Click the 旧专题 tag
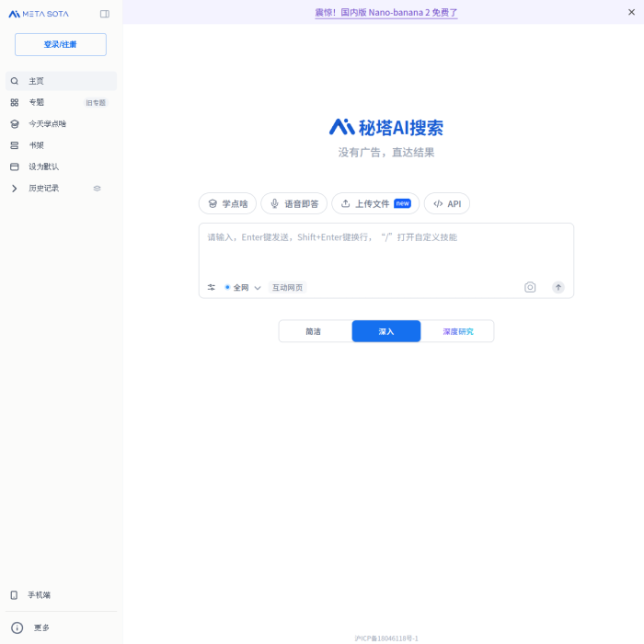This screenshot has height=644, width=644. click(96, 103)
